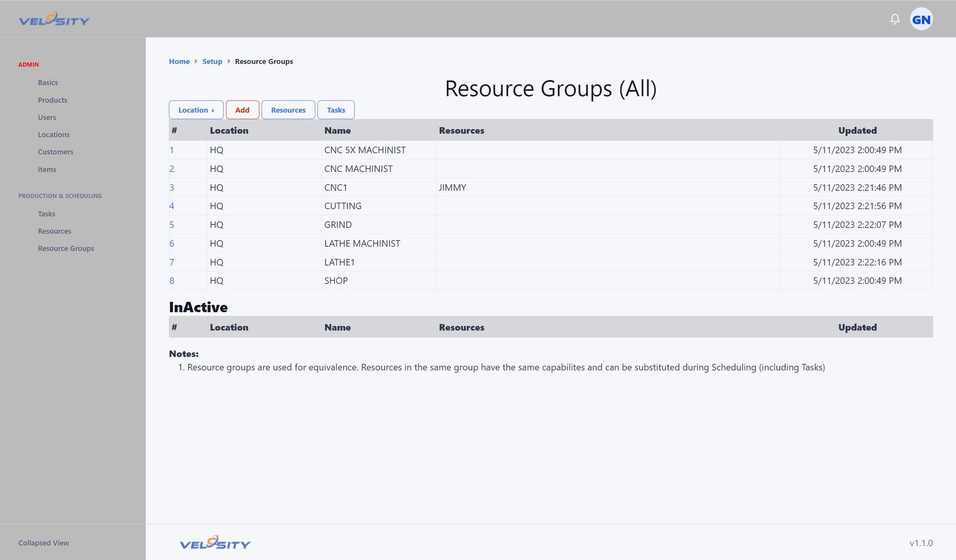Expand the Location dropdown button
Image resolution: width=956 pixels, height=560 pixels.
196,110
